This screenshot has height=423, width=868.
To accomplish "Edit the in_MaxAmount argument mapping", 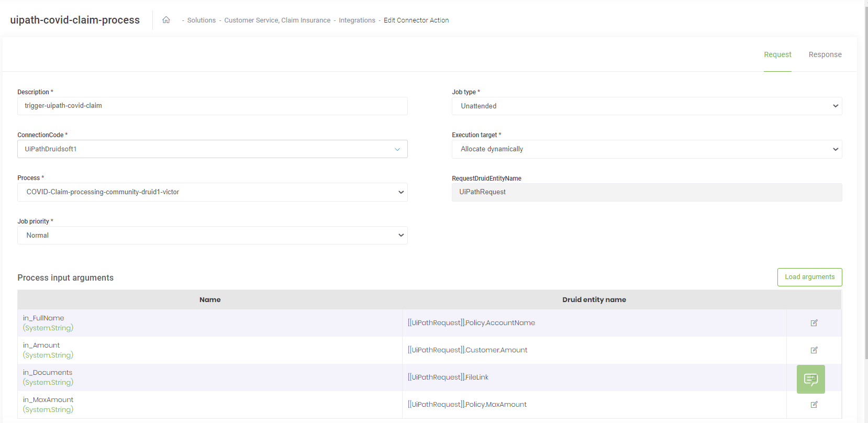I will tap(814, 405).
